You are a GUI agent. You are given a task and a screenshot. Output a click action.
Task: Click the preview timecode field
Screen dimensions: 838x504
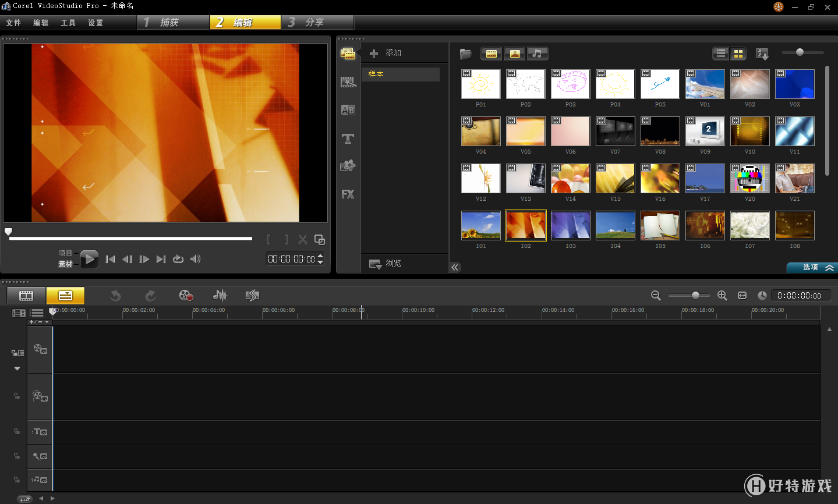click(291, 259)
